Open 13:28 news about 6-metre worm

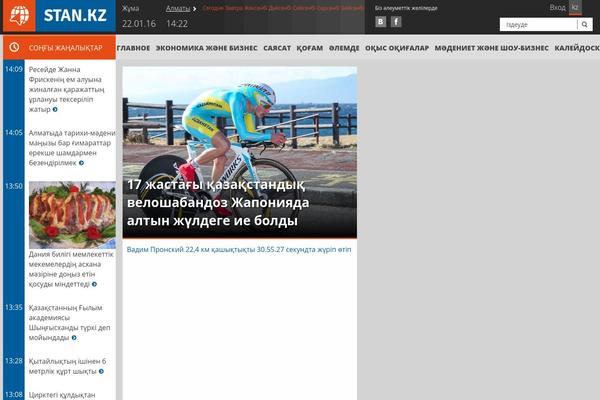[x=67, y=366]
